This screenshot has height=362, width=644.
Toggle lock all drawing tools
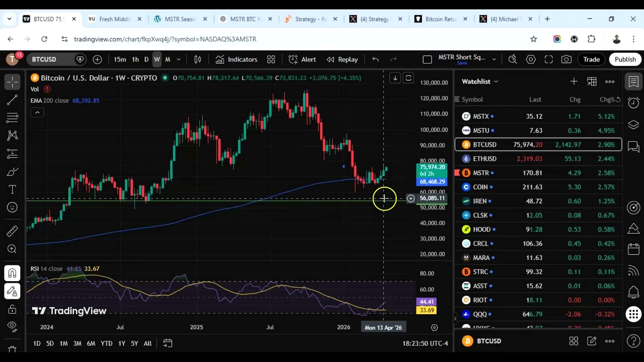click(x=12, y=309)
